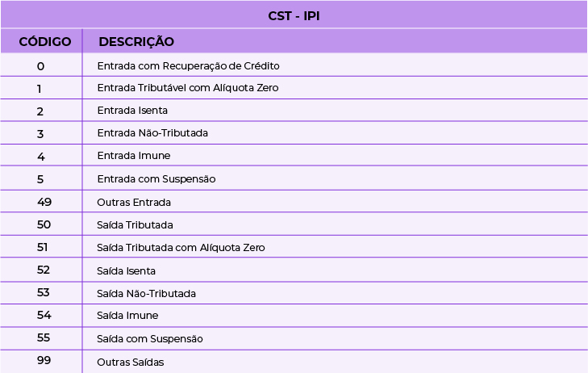Click code 50 in the CÓDIGO column
This screenshot has height=373, width=588.
(44, 224)
